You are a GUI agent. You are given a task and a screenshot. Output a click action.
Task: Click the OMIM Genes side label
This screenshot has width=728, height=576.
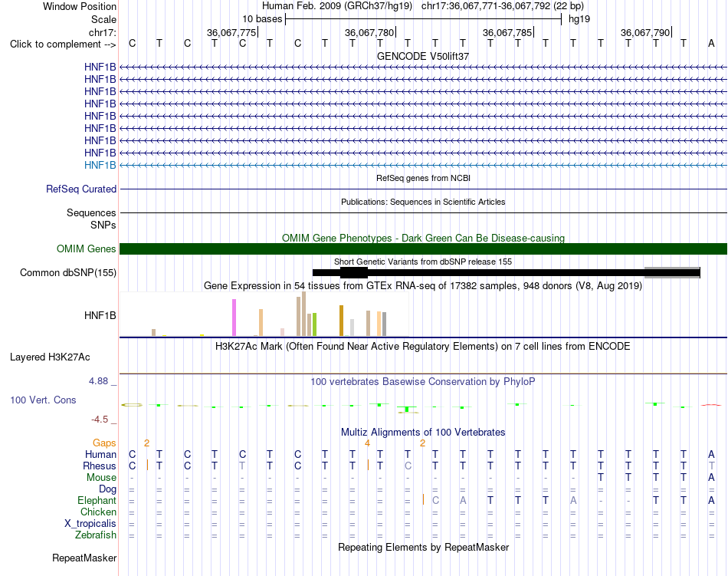pos(86,249)
